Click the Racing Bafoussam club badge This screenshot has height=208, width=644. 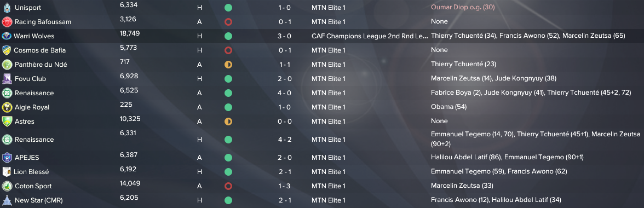(x=7, y=22)
